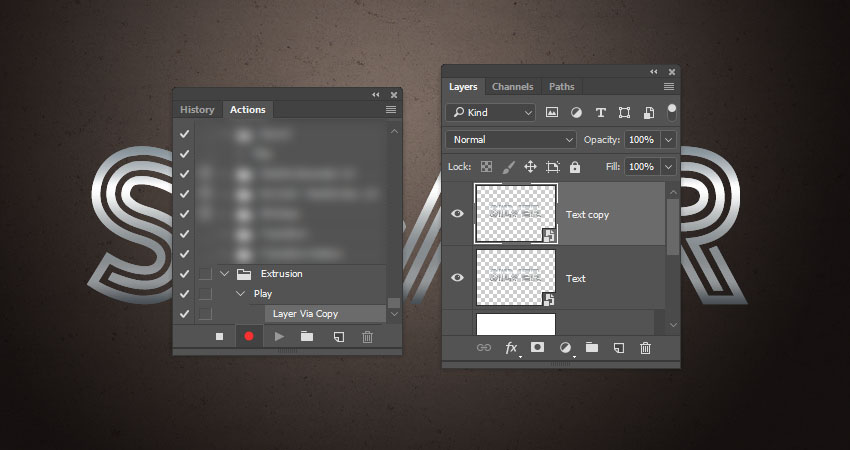
Task: Switch to the History tab
Action: (197, 110)
